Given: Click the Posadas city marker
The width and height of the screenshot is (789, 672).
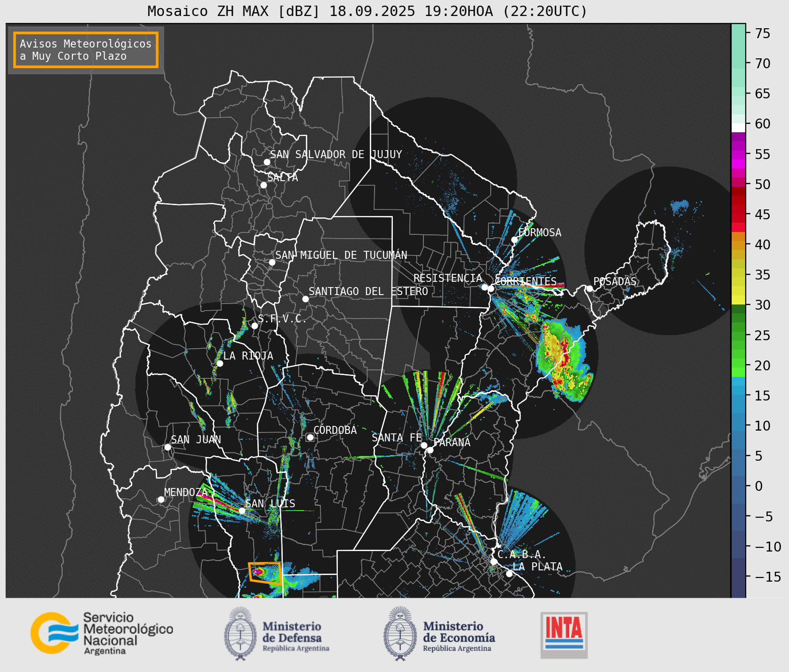Looking at the screenshot, I should pyautogui.click(x=590, y=288).
